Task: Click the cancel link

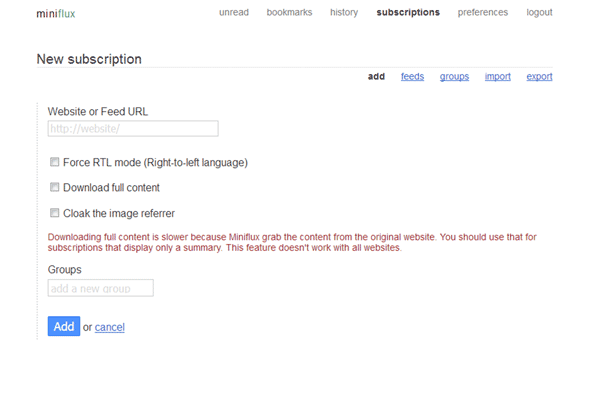Action: tap(110, 327)
